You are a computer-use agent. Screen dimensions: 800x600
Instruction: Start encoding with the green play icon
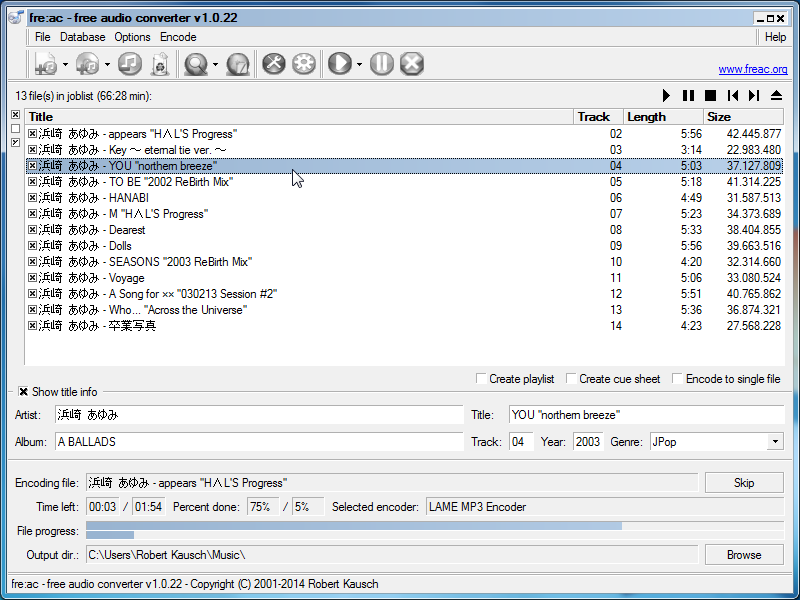(x=341, y=63)
